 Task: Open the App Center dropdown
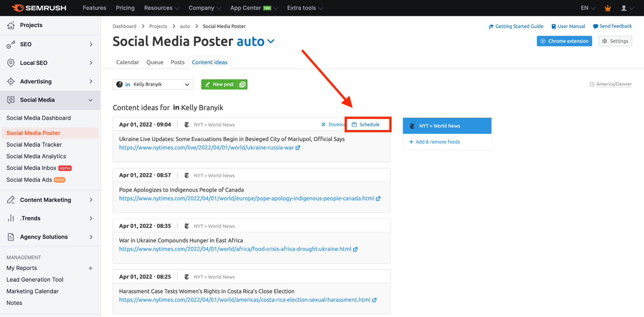pyautogui.click(x=254, y=8)
